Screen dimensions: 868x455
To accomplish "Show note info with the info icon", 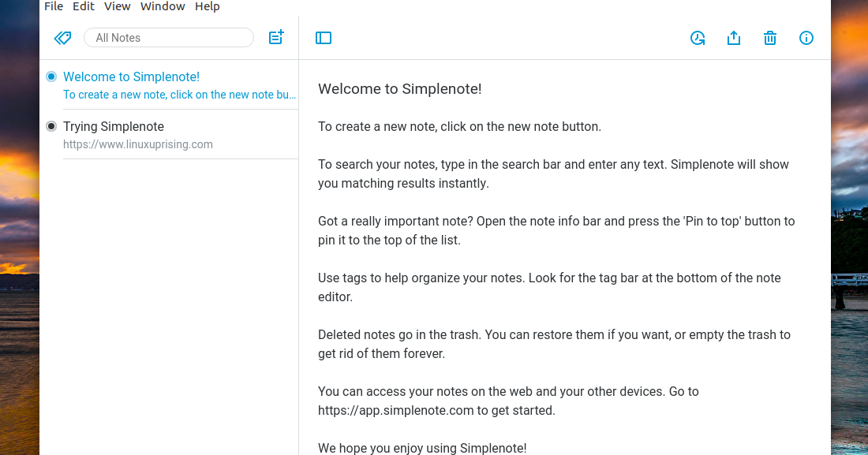I will [806, 38].
